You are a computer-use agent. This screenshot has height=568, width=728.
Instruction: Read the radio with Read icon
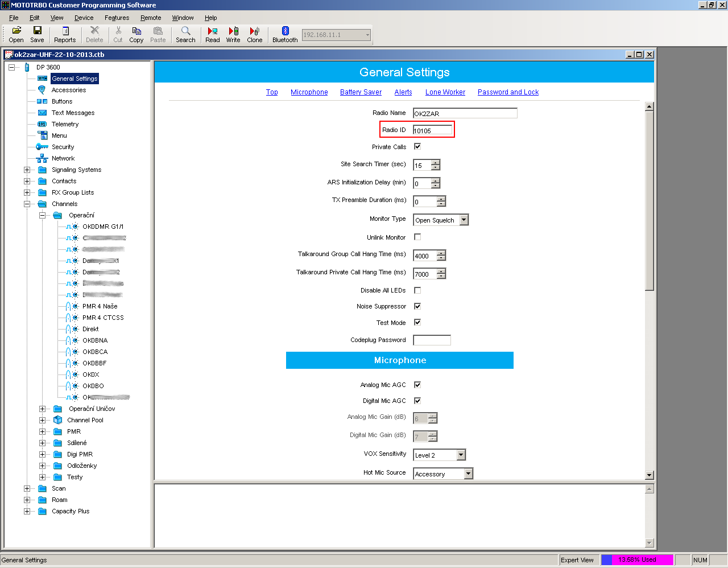213,34
